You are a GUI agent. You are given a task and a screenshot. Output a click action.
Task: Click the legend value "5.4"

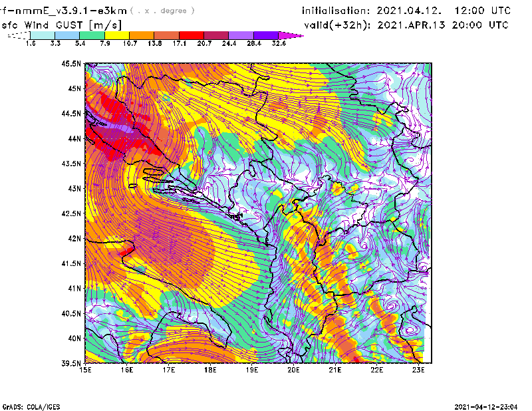pos(80,43)
